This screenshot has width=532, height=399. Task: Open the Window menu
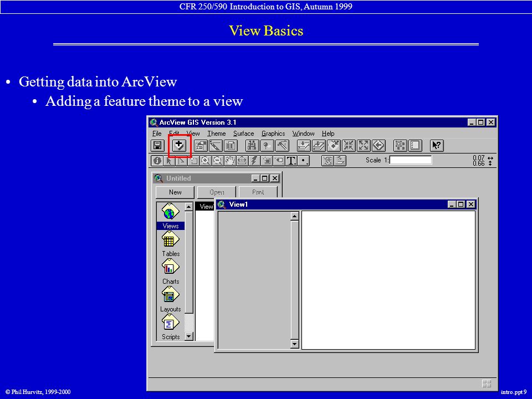point(303,134)
